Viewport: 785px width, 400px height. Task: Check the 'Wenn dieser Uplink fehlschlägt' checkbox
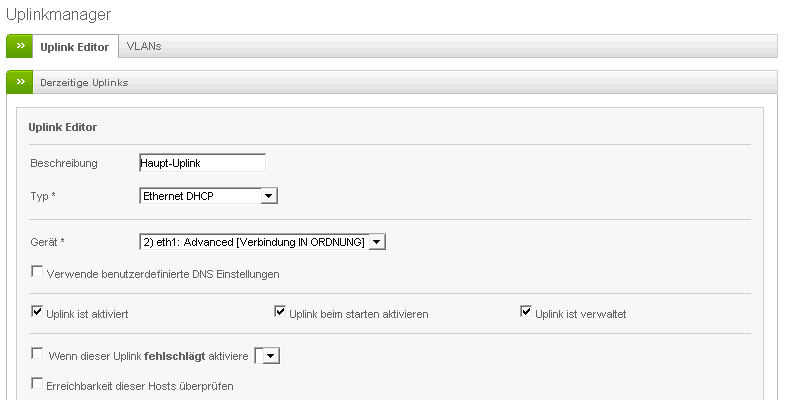tap(38, 353)
